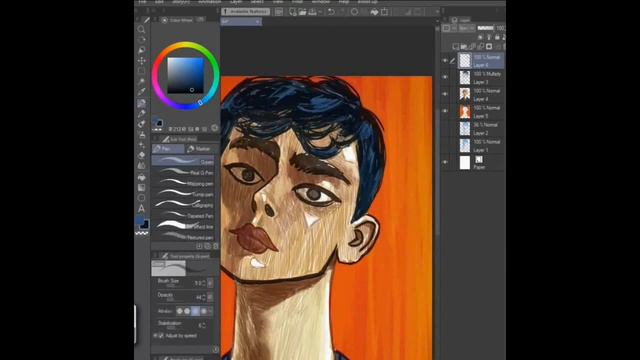The width and height of the screenshot is (640, 360).
Task: Open color settings gear below color wheel
Action: click(x=214, y=128)
